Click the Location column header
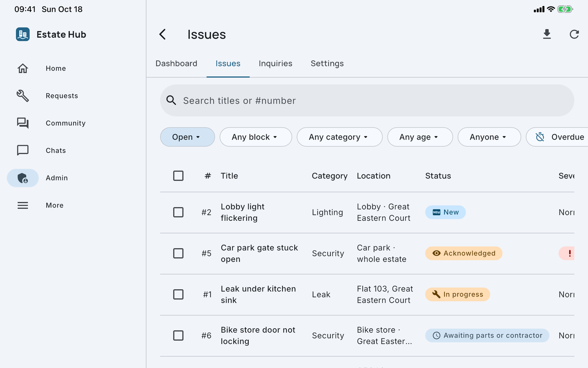Screen dimensions: 588x368 click(373, 176)
